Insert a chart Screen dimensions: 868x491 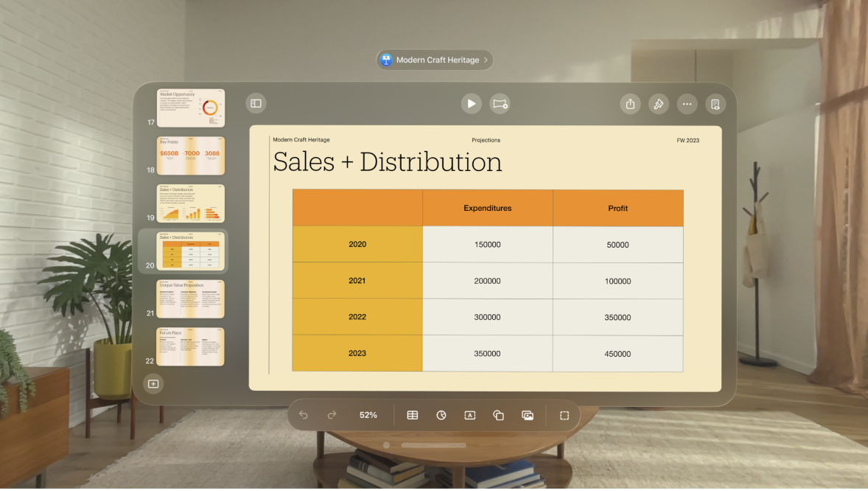pos(441,415)
